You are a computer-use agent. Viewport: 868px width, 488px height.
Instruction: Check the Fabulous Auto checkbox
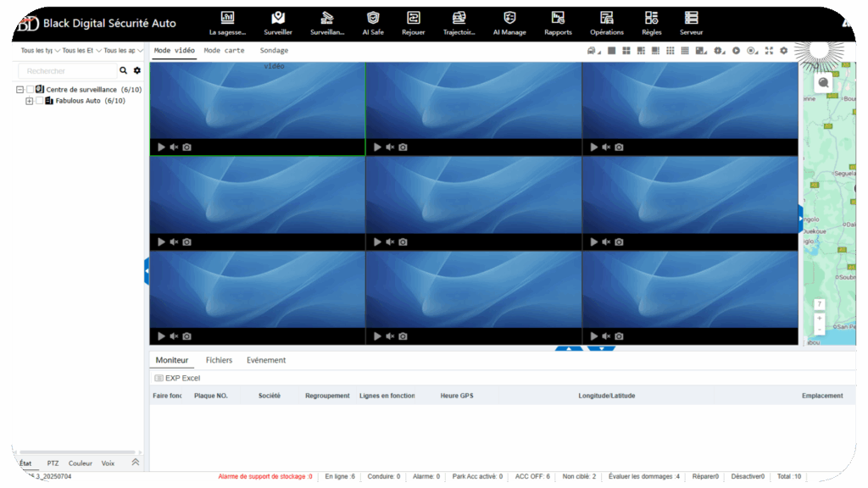39,101
